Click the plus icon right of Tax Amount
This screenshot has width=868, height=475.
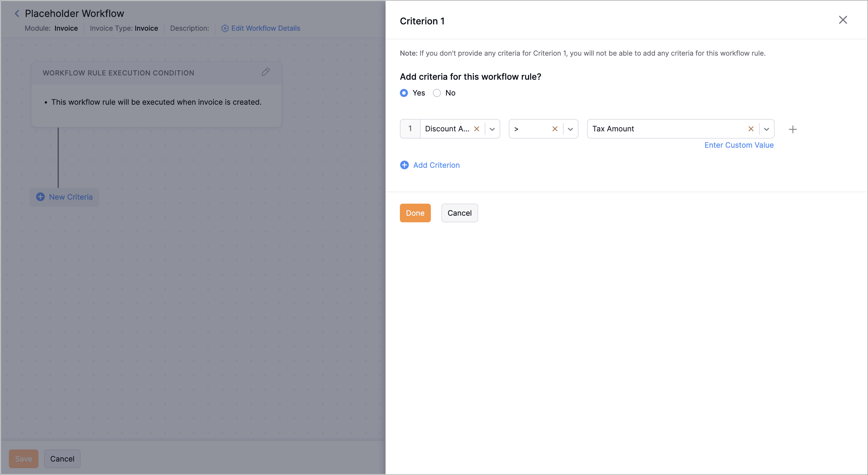tap(793, 129)
